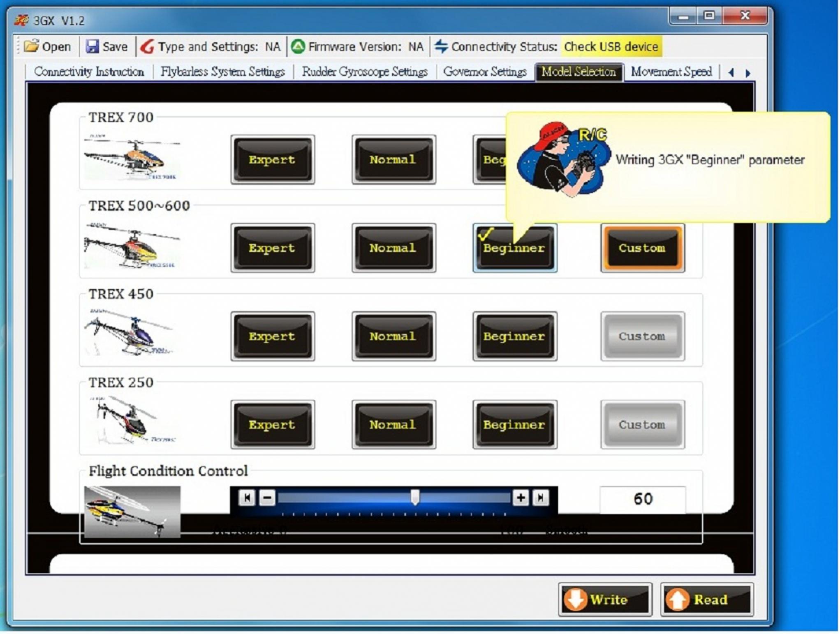The height and width of the screenshot is (634, 840).
Task: Click the flight condition value field showing 60
Action: tap(643, 499)
